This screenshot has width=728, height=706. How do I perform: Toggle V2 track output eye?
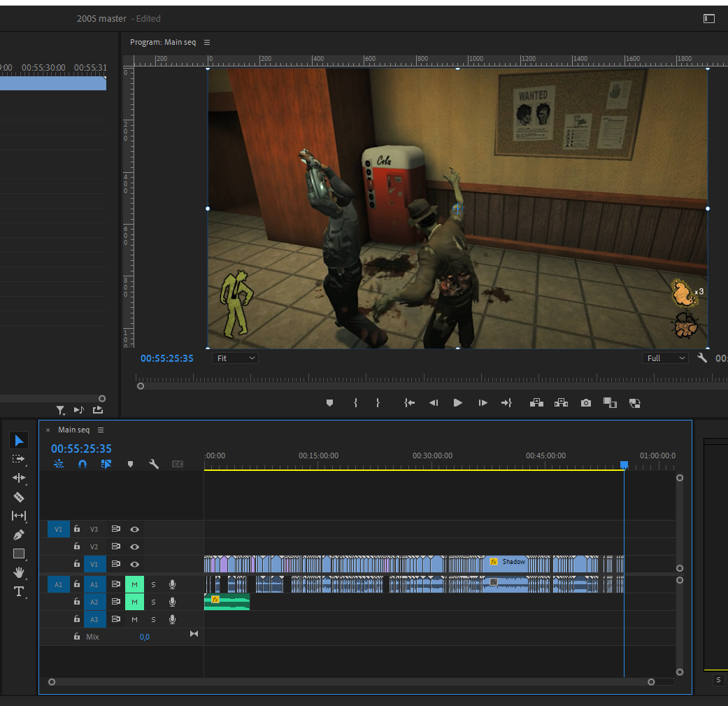135,546
